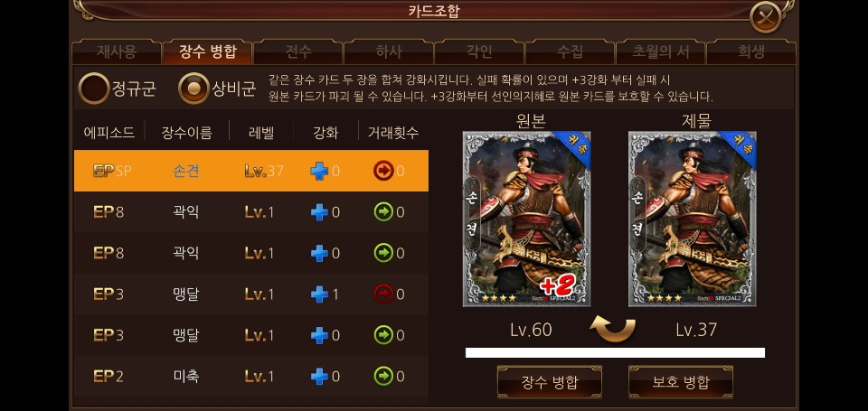Close the 카드조합 window with crossed-swords icon

pyautogui.click(x=765, y=17)
